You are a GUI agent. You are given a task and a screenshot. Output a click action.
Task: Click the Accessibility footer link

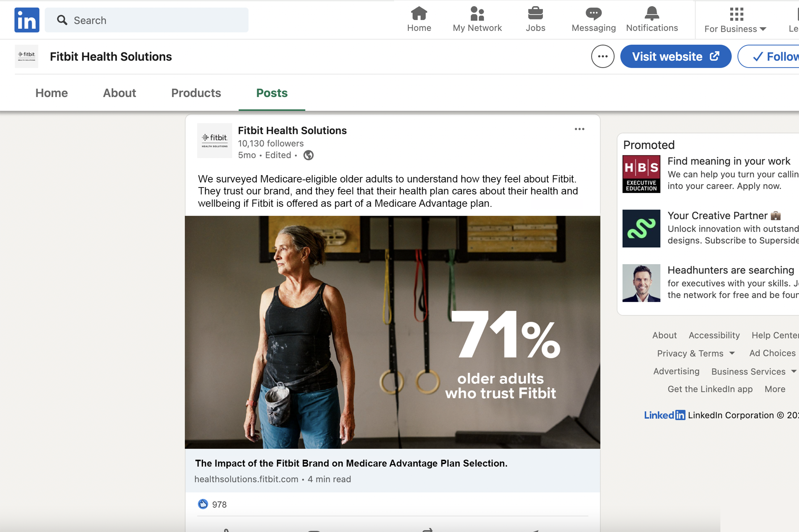pyautogui.click(x=714, y=335)
